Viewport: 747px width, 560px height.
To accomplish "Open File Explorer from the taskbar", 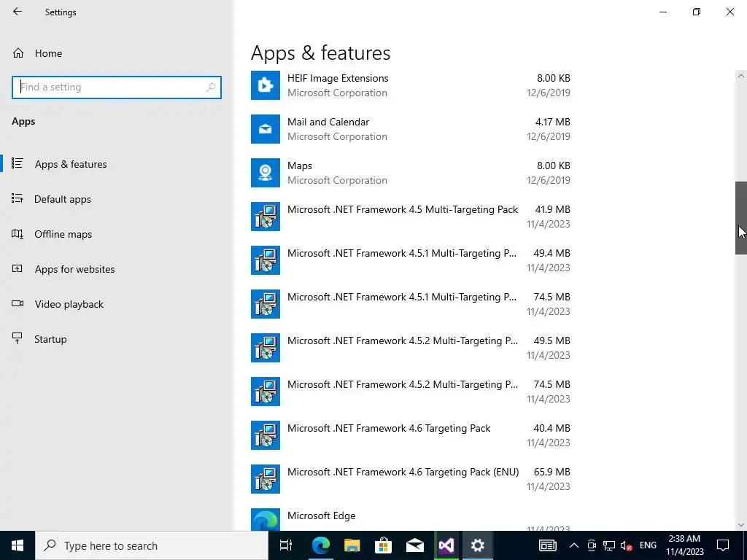I will [x=352, y=545].
